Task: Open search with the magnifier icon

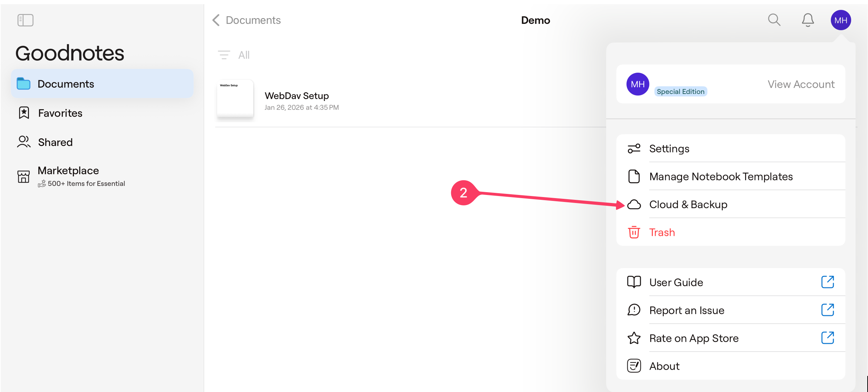Action: coord(774,20)
